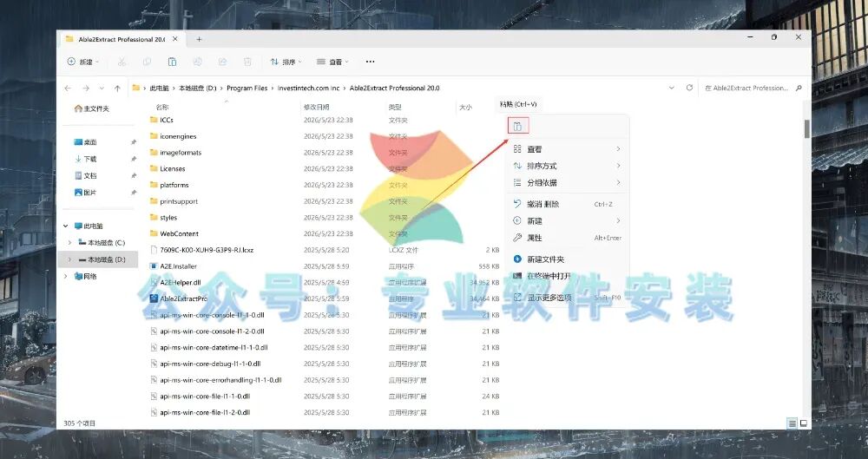
Task: Select the ICCs folder
Action: (167, 120)
